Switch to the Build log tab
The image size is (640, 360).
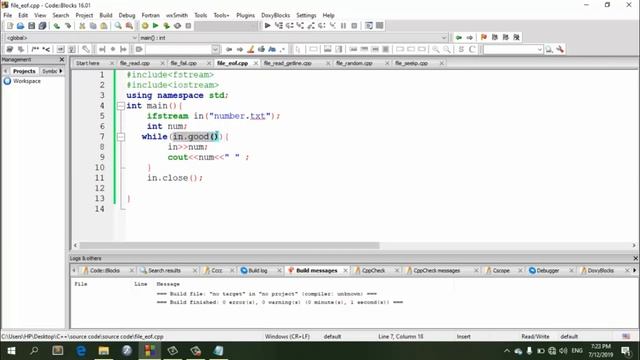258,271
